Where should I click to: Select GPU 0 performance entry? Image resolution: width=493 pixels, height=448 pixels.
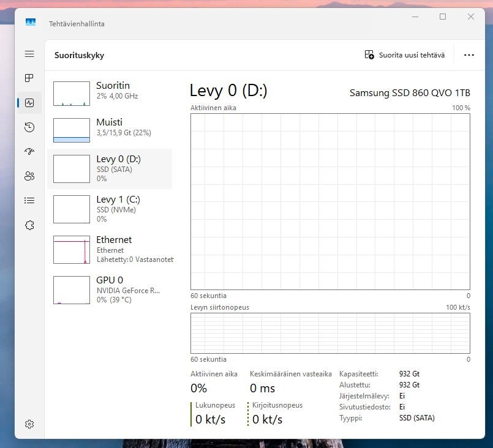pyautogui.click(x=109, y=289)
